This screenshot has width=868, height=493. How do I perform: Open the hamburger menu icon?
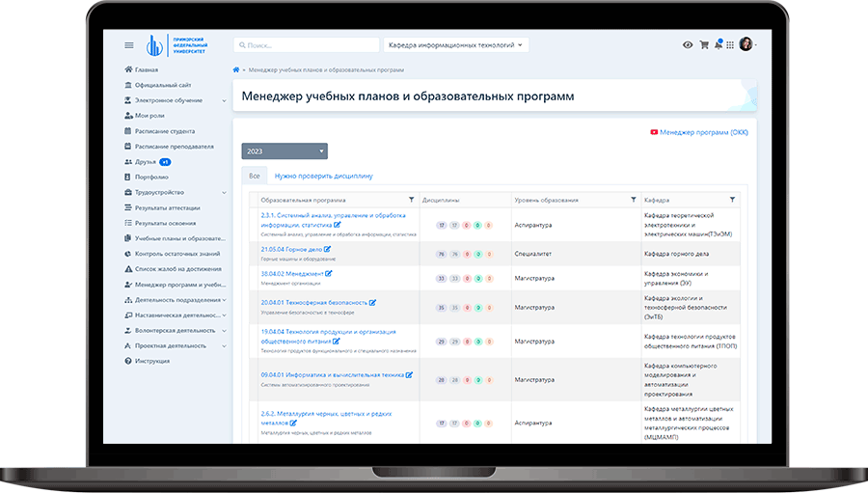pos(129,45)
